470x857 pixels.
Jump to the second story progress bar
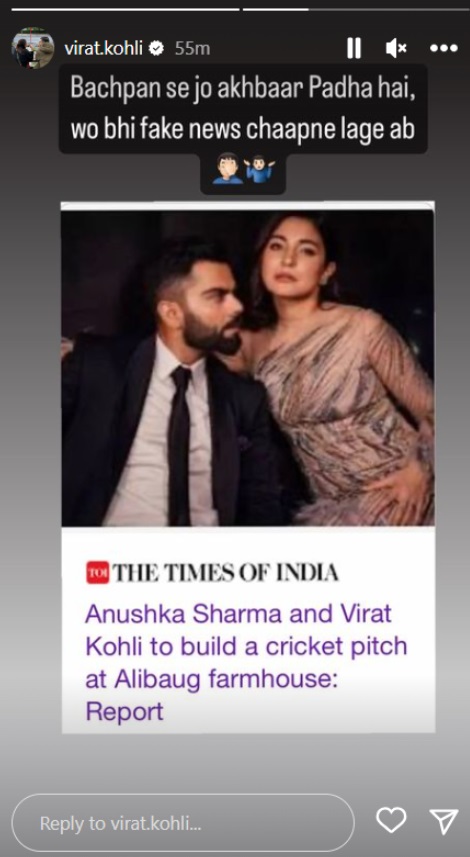pos(354,9)
